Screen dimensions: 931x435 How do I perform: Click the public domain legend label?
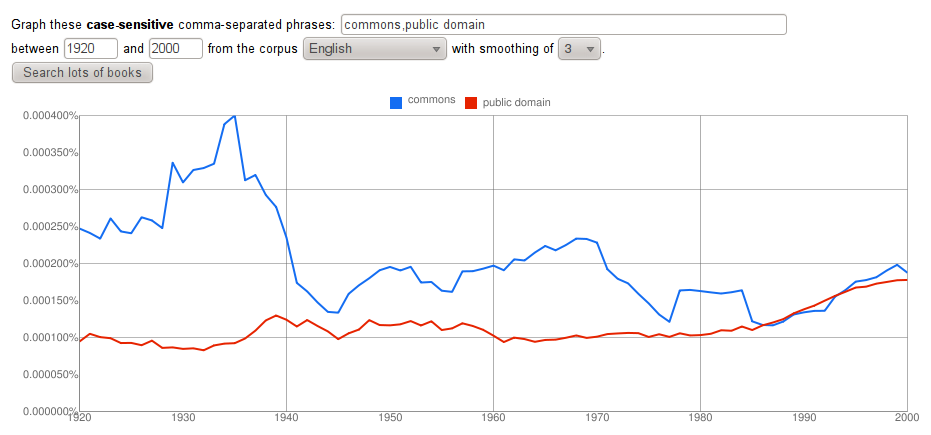coord(516,102)
